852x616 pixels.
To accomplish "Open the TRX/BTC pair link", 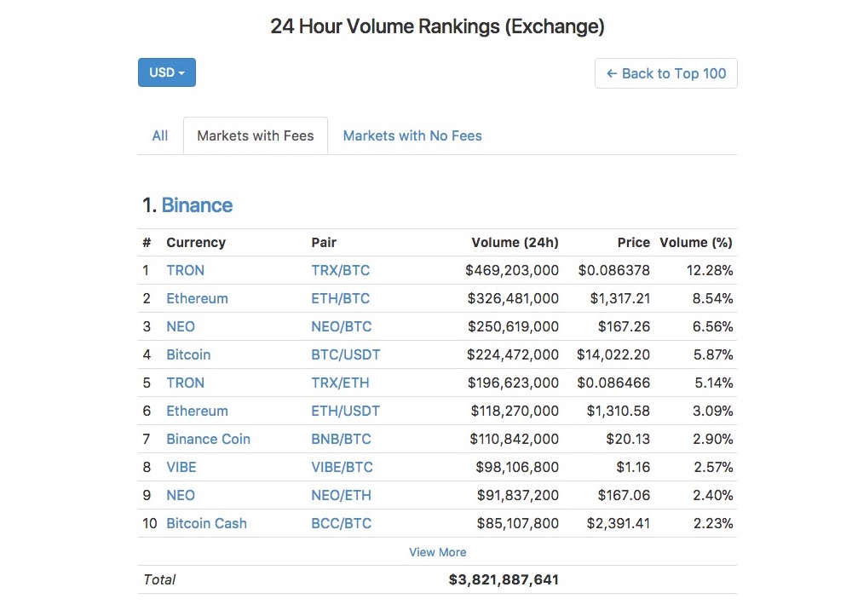I will coord(340,271).
